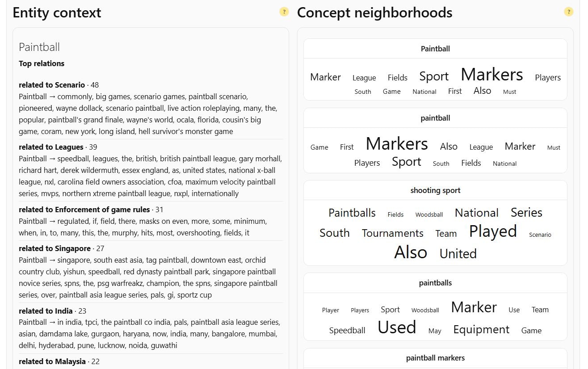Select the 'paintballs' neighborhood card header

coord(435,283)
